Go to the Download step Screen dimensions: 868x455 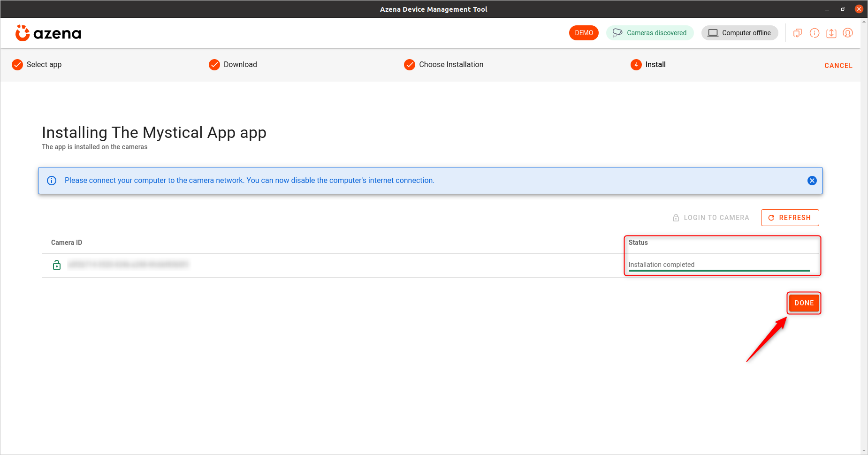(233, 65)
